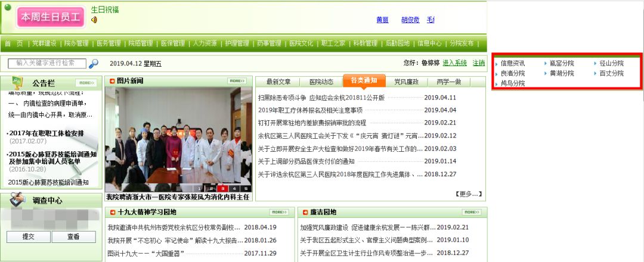Open MORE in the 廉洁园地 panel
This screenshot has height=262, width=644.
[472, 212]
